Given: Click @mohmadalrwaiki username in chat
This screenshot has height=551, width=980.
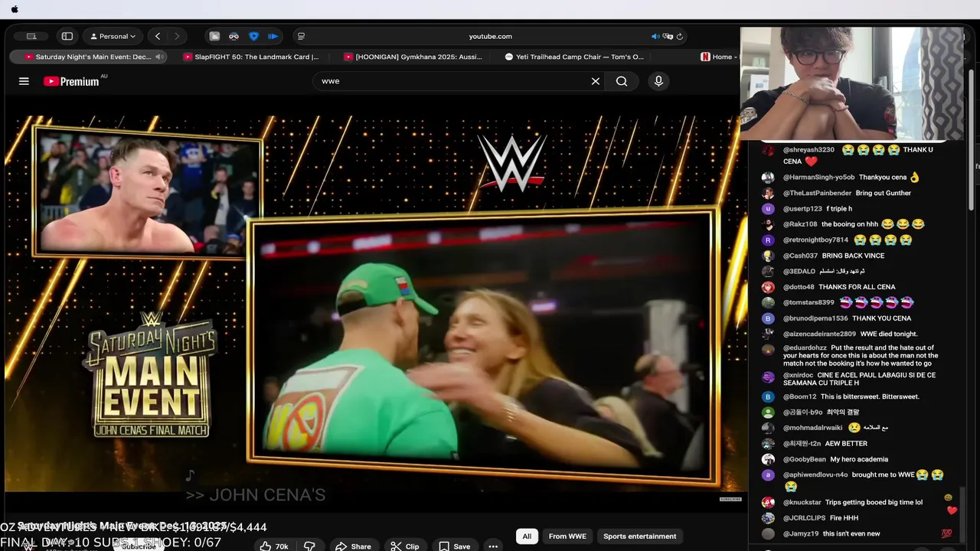Looking at the screenshot, I should pos(812,428).
